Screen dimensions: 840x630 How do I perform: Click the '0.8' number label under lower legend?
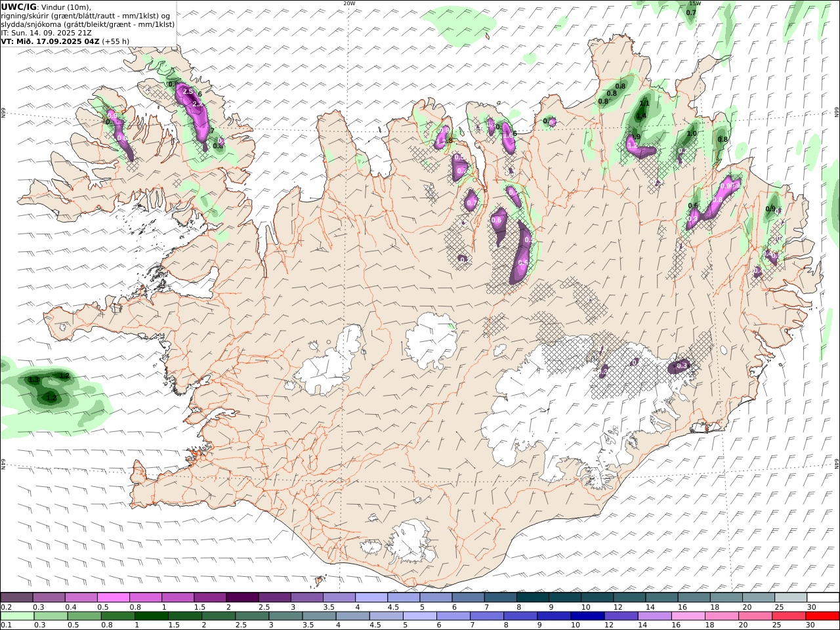106,625
